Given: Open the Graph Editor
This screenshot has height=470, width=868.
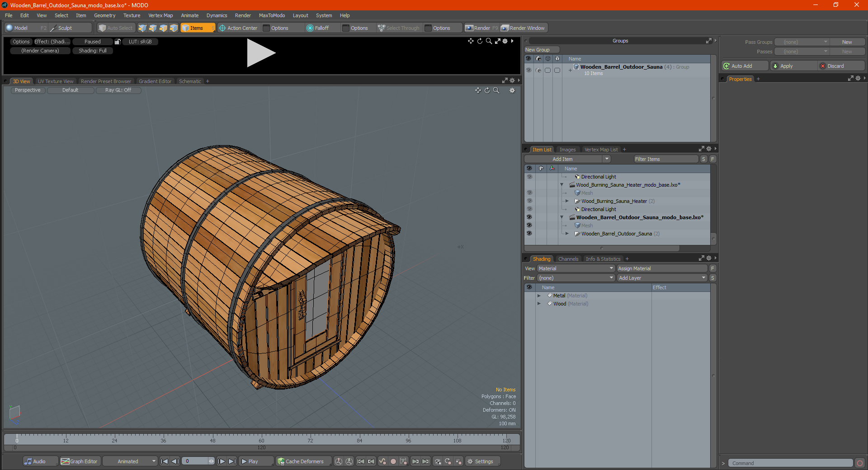Looking at the screenshot, I should click(x=80, y=461).
